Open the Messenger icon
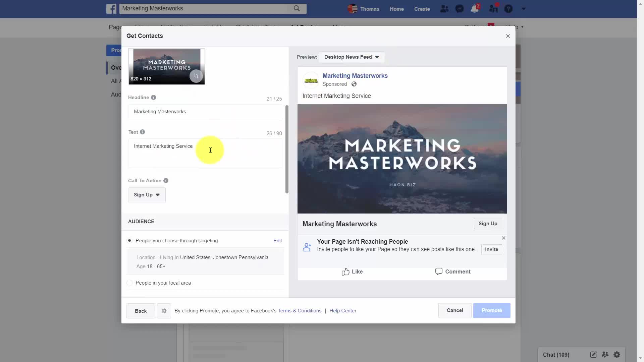This screenshot has height=362, width=644. 460,9
